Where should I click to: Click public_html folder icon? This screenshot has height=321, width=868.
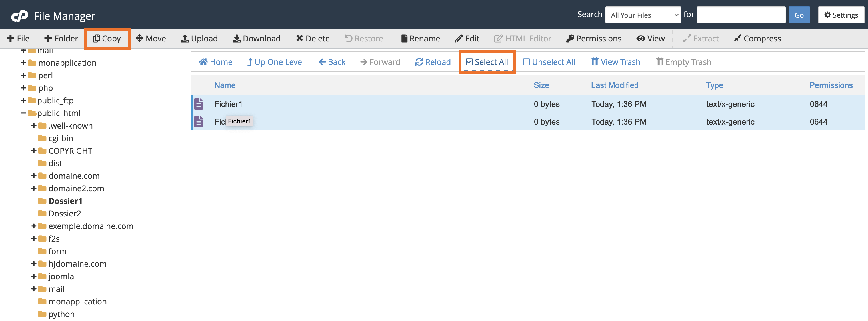(x=32, y=113)
